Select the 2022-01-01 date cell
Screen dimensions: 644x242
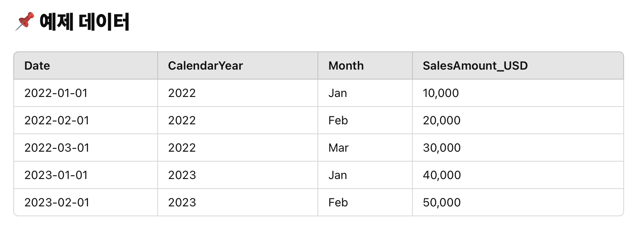(x=56, y=93)
